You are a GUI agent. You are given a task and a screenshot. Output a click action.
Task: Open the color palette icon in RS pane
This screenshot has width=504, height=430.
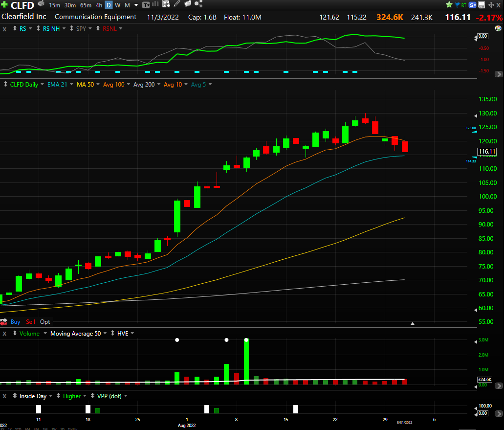tap(498, 28)
